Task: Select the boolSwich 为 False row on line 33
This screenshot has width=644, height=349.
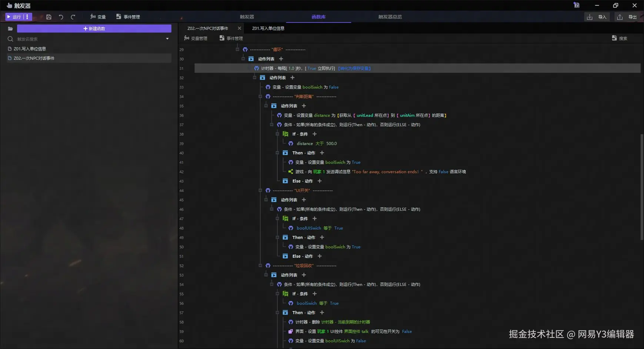Action: point(302,87)
